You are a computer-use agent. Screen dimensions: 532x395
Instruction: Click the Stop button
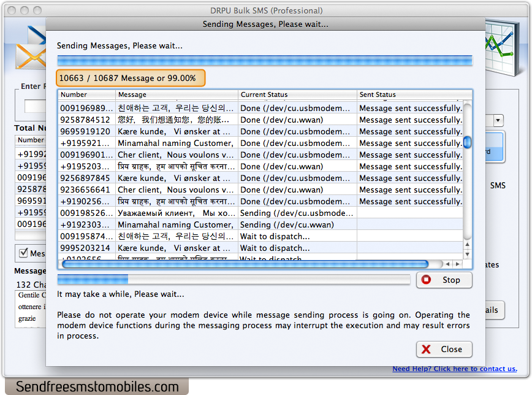[444, 280]
